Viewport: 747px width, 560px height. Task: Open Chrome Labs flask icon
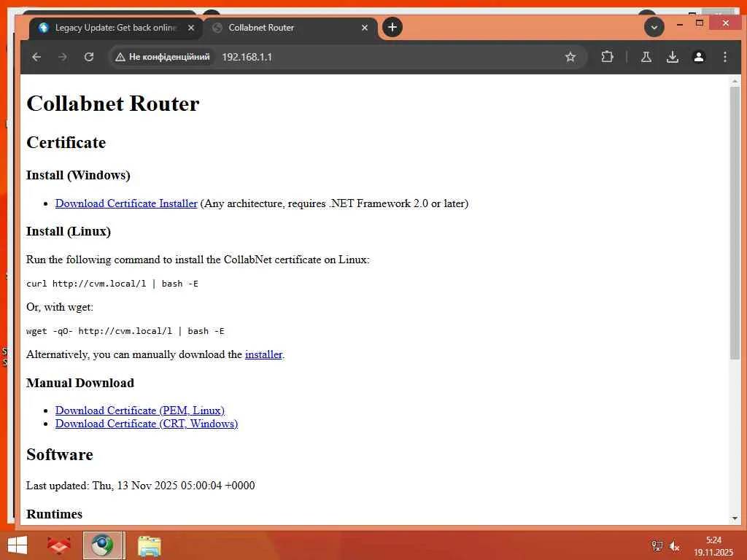646,57
